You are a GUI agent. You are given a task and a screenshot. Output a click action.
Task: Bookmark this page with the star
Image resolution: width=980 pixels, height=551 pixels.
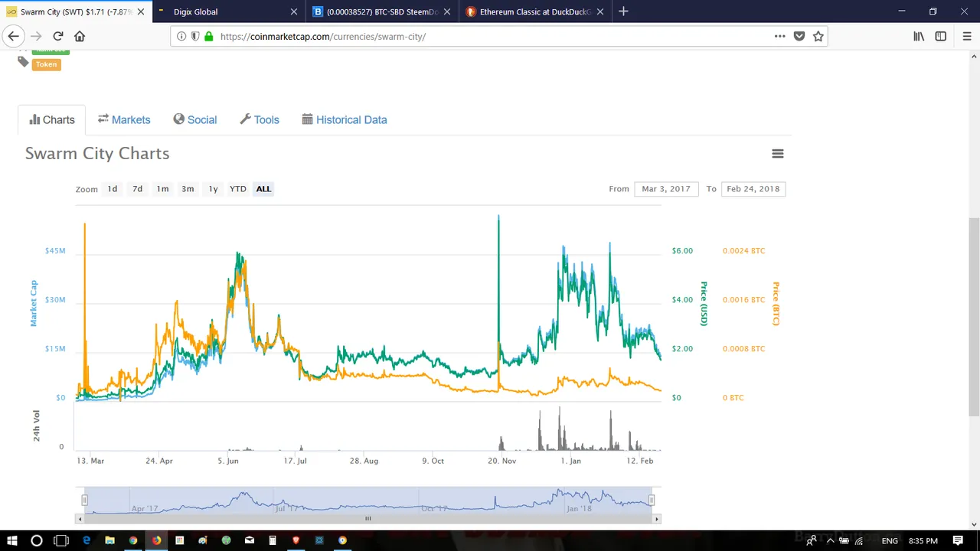818,36
